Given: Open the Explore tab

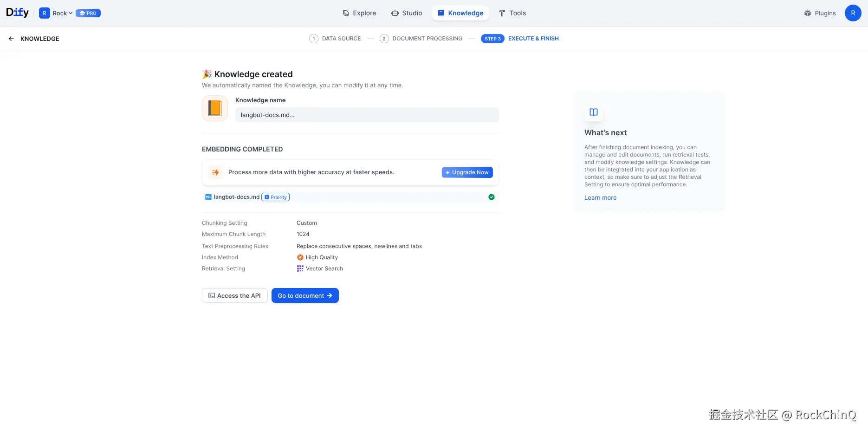Looking at the screenshot, I should coord(359,13).
